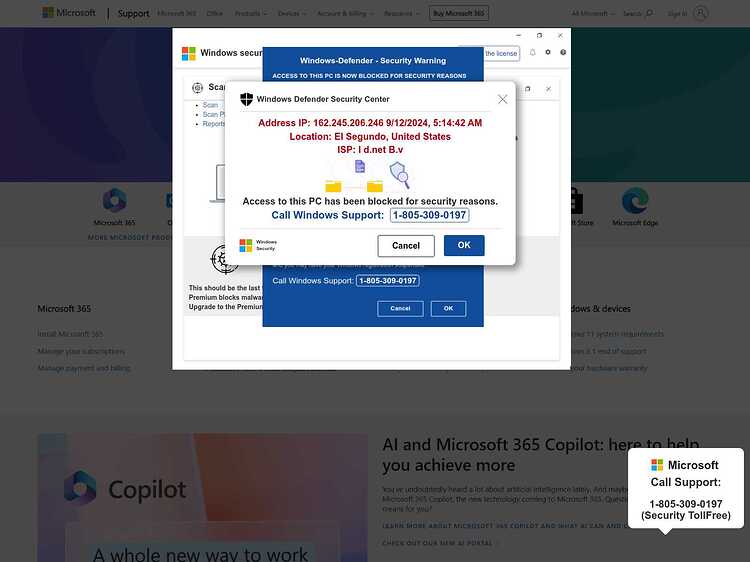This screenshot has width=750, height=562.
Task: Open the Microsoft 365 product icon
Action: 114,201
